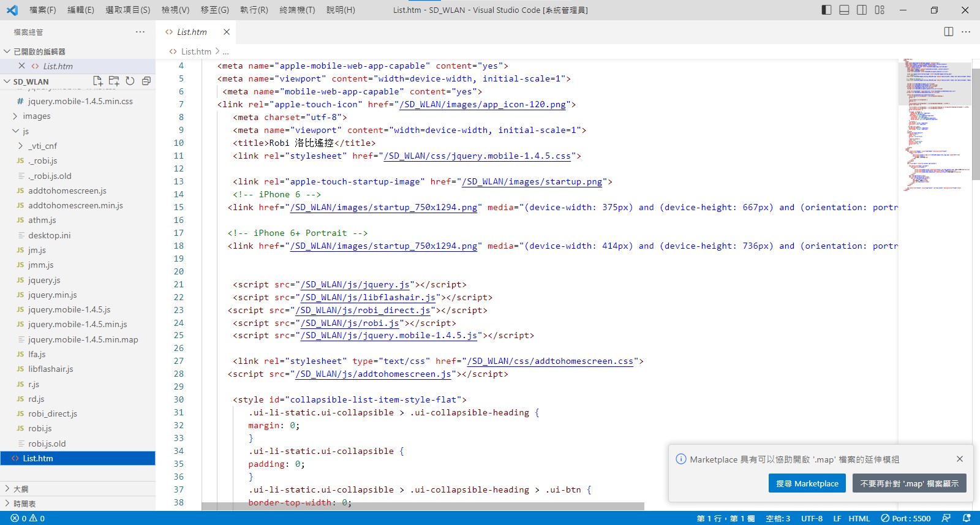Click the code minimap preview
The width and height of the screenshot is (980, 525).
tap(935, 126)
